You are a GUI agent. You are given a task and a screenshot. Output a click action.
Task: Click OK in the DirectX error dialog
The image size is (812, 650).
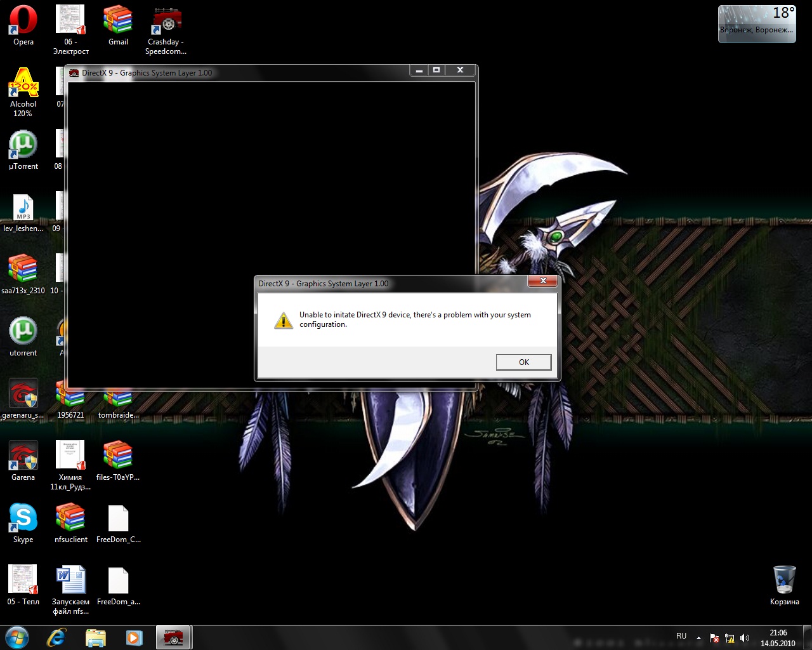(523, 362)
